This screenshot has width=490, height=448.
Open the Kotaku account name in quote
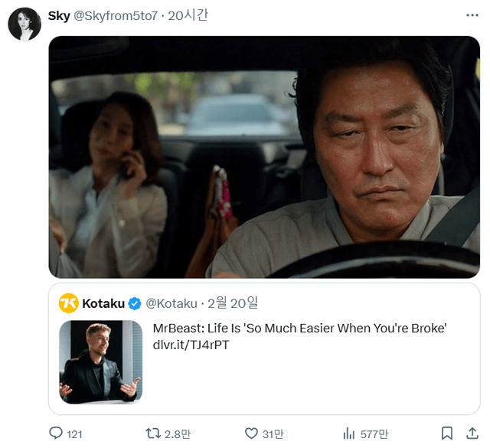pos(103,304)
